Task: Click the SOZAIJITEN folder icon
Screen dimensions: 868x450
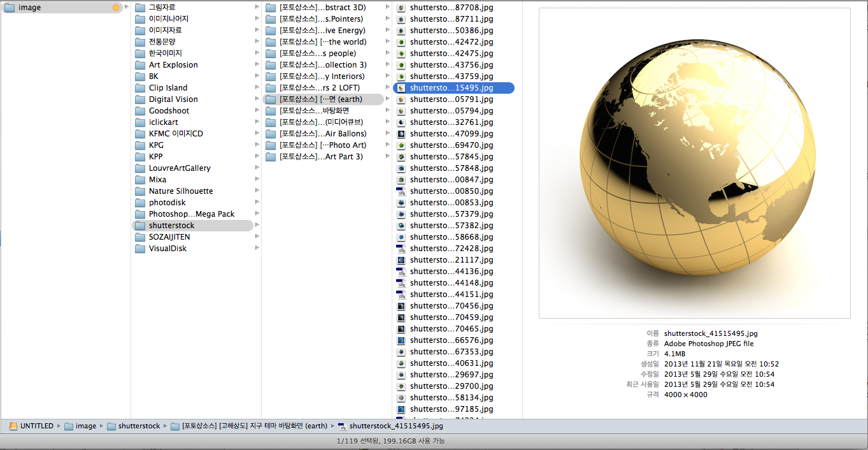Action: point(140,237)
